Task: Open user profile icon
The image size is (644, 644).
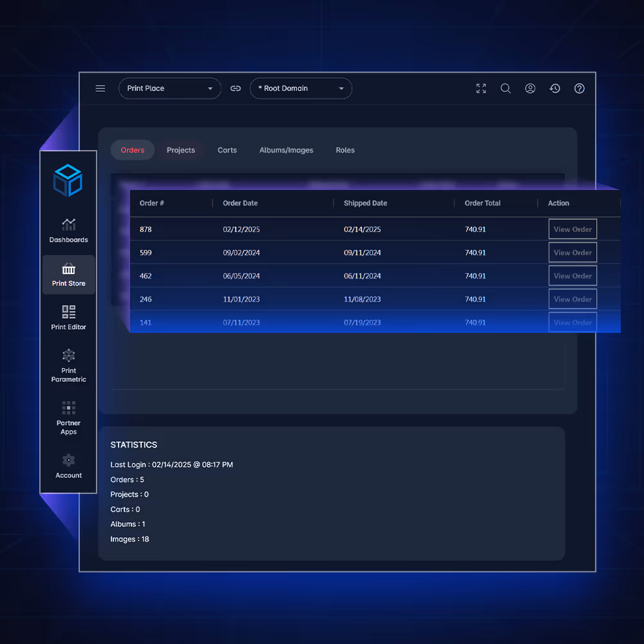Action: click(530, 88)
